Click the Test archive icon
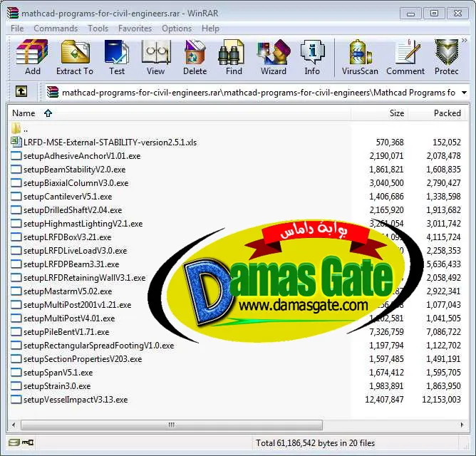The height and width of the screenshot is (456, 476). (x=117, y=52)
